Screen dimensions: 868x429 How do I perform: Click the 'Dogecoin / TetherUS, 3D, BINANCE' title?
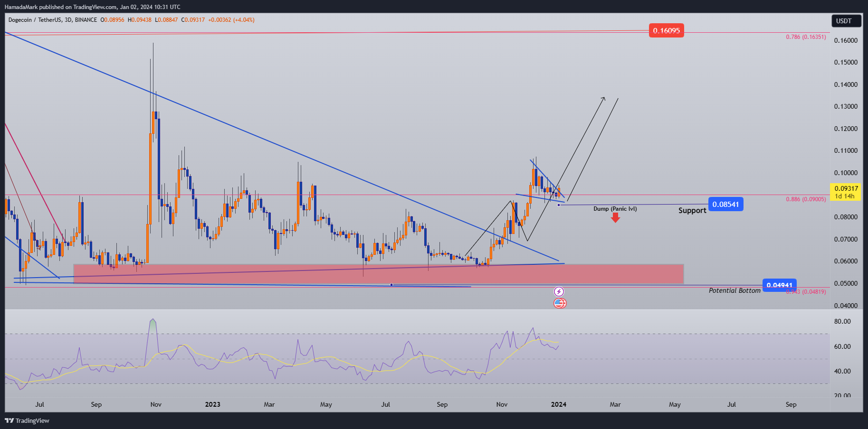click(x=53, y=20)
